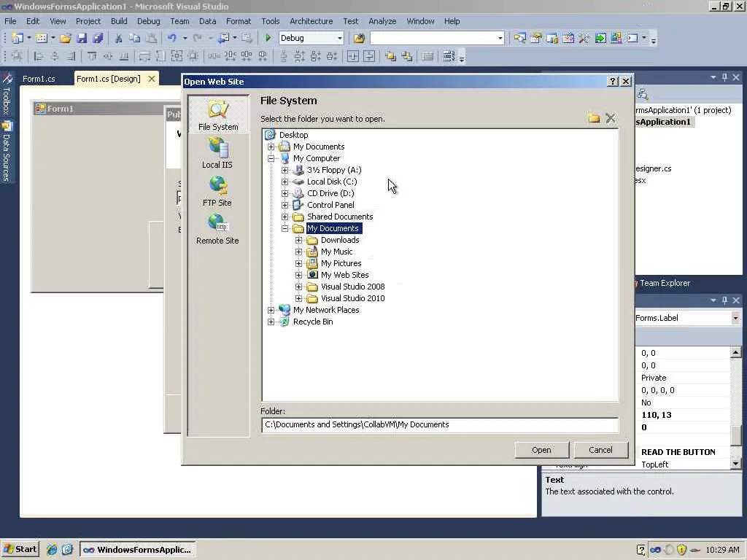Click the Save All icon
Viewport: 747px width, 560px height.
[x=98, y=38]
